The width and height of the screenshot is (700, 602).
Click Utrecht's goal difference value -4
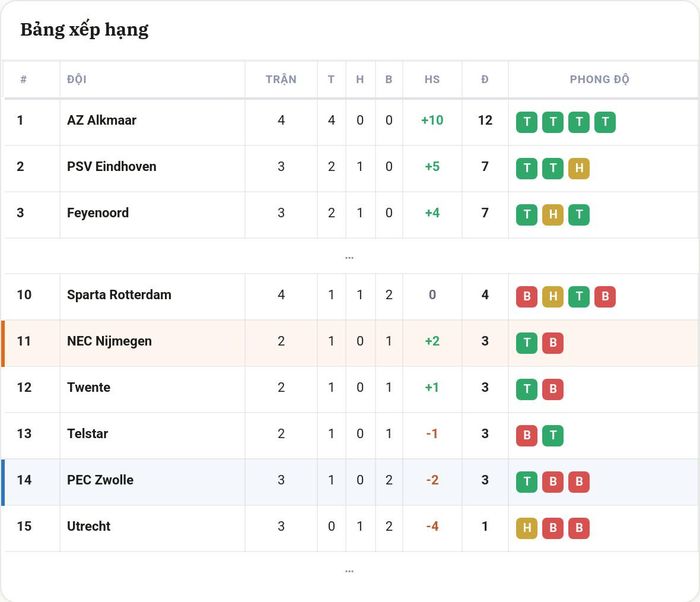(432, 526)
